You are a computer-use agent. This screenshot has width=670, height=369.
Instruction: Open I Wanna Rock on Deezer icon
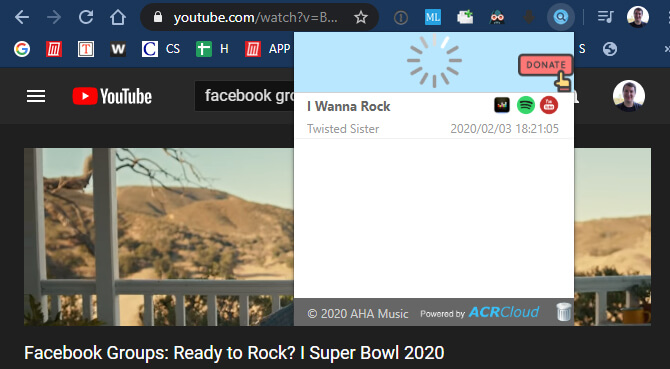coord(502,105)
